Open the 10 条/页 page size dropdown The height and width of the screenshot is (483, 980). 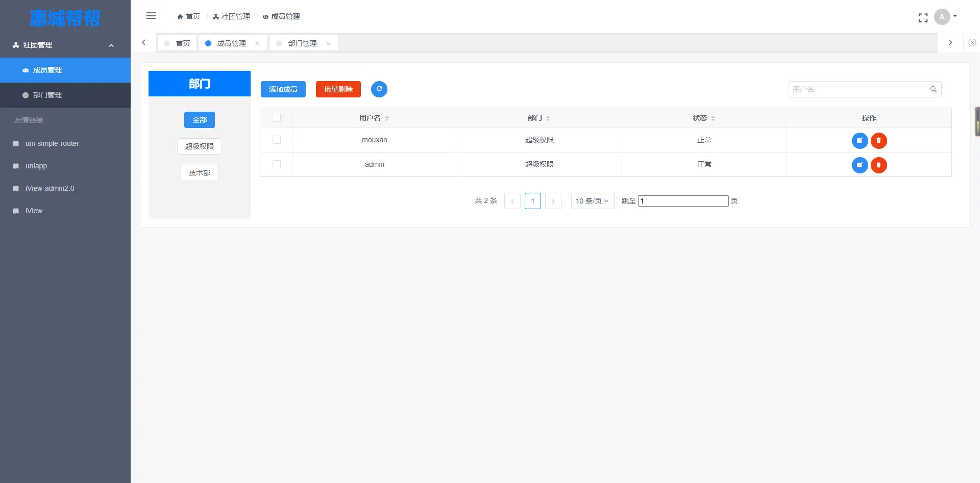(593, 201)
